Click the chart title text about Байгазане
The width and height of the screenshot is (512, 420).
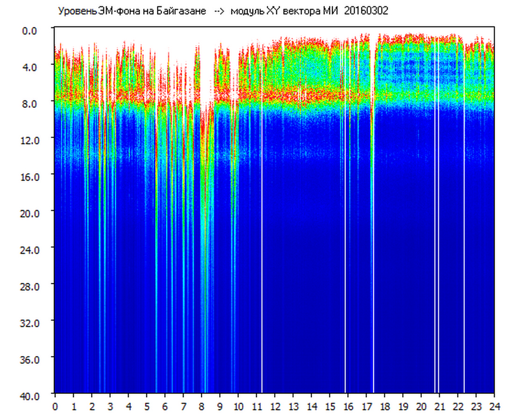pos(132,11)
